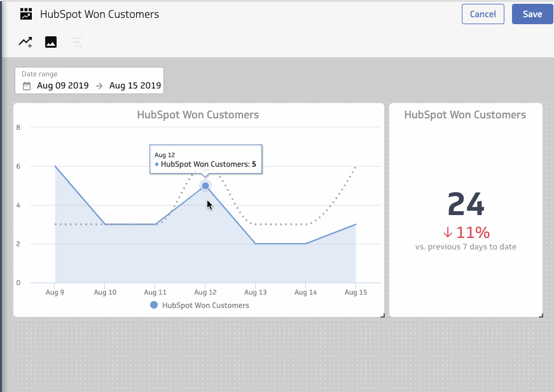Expand the Date range selector panel
This screenshot has width=554, height=392.
click(x=88, y=80)
